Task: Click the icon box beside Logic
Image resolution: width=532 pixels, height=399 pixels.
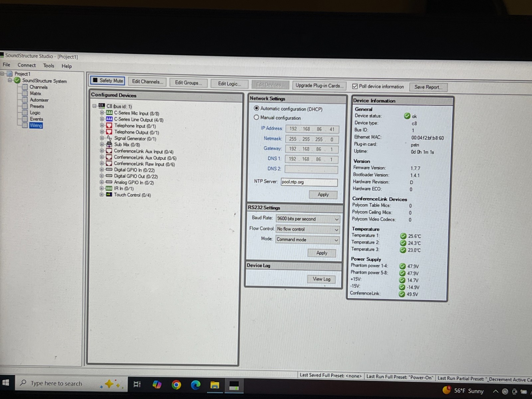Action: tap(25, 112)
